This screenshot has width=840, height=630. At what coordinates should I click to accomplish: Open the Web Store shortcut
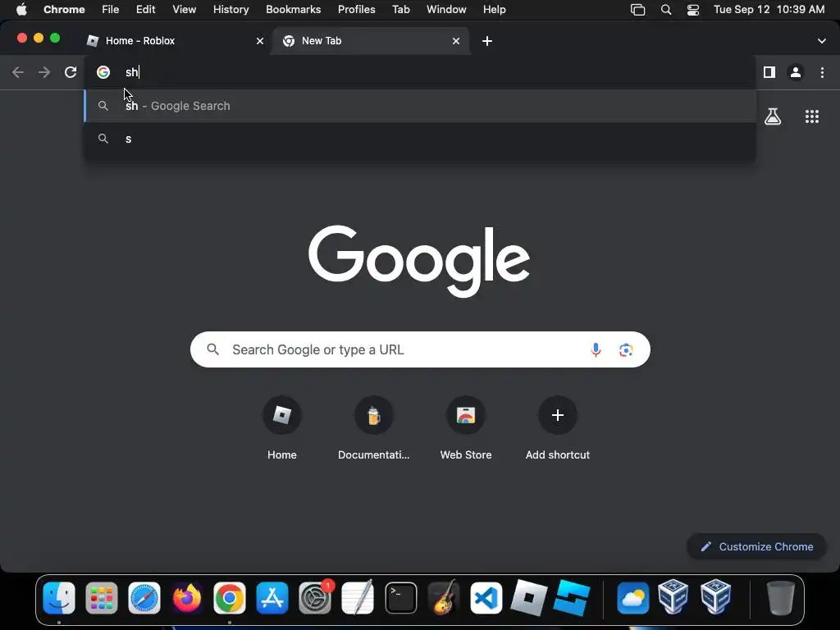pos(466,428)
